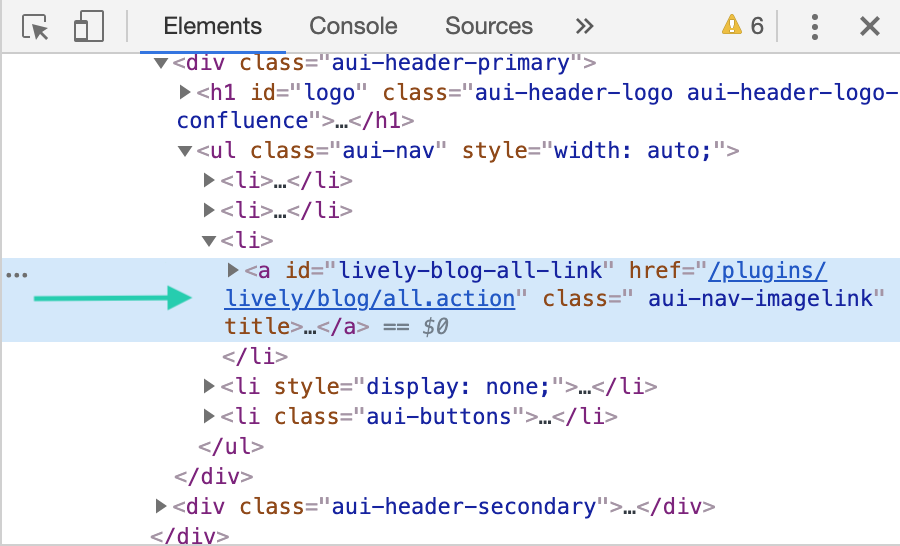The width and height of the screenshot is (900, 546).
Task: Expand the aui-header-secondary div
Action: coord(160,506)
